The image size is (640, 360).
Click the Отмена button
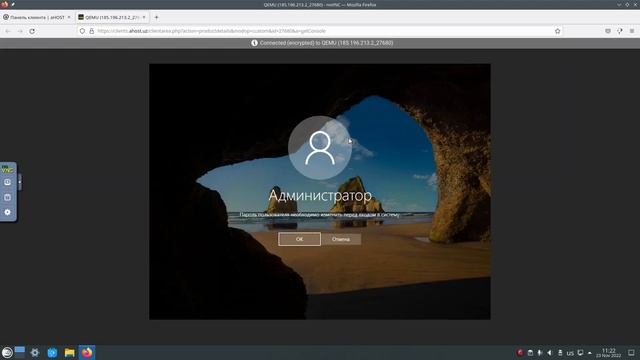[341, 239]
